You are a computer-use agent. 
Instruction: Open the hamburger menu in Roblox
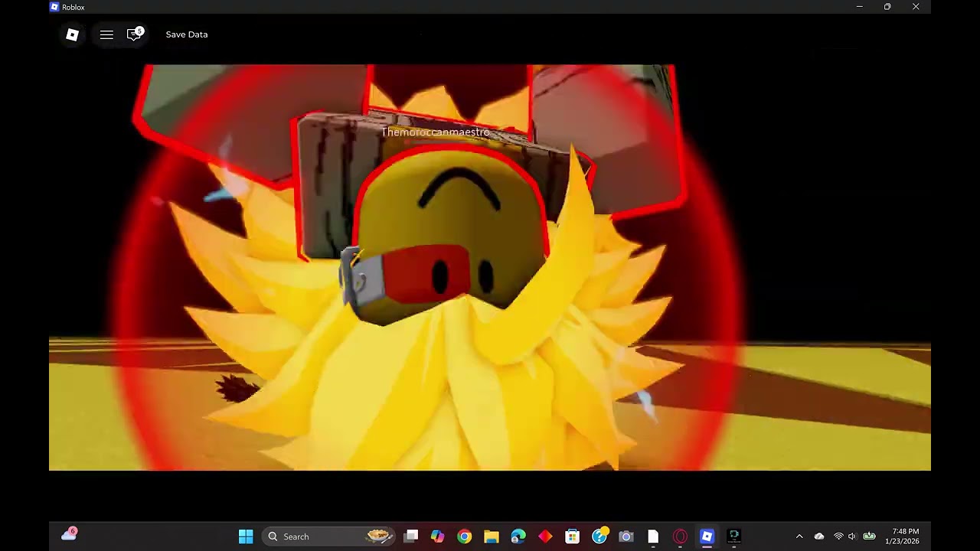click(106, 34)
